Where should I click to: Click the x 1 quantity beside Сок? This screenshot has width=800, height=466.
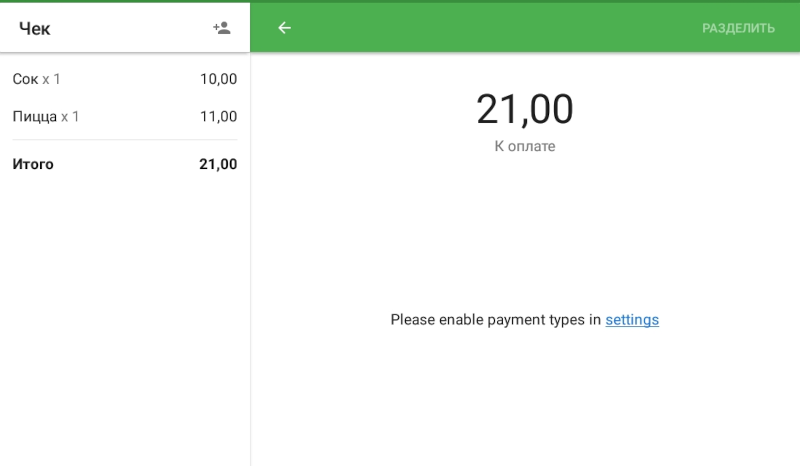(52, 79)
